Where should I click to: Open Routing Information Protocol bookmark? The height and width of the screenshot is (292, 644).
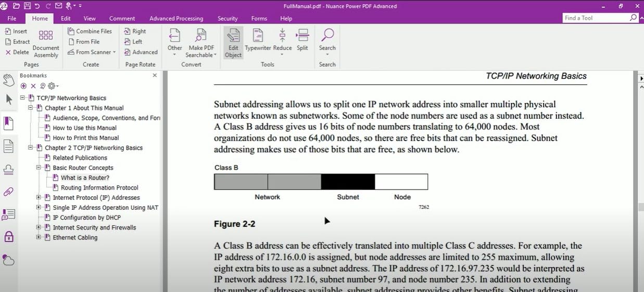[99, 187]
